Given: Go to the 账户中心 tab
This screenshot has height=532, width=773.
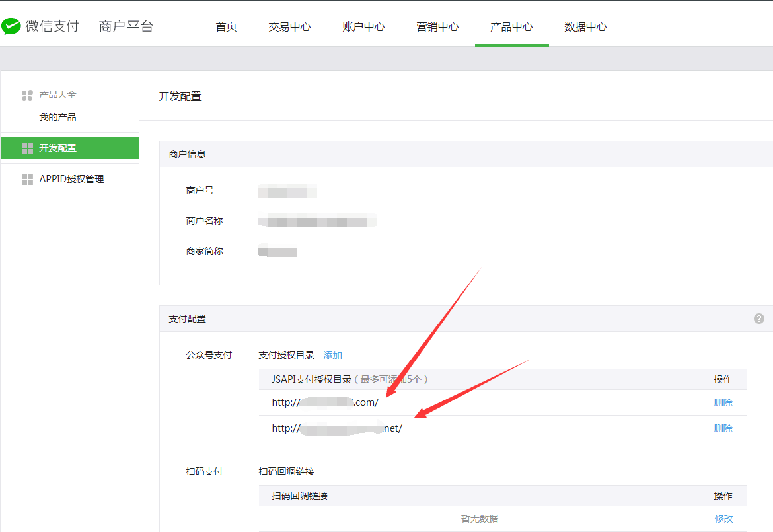Looking at the screenshot, I should point(363,27).
